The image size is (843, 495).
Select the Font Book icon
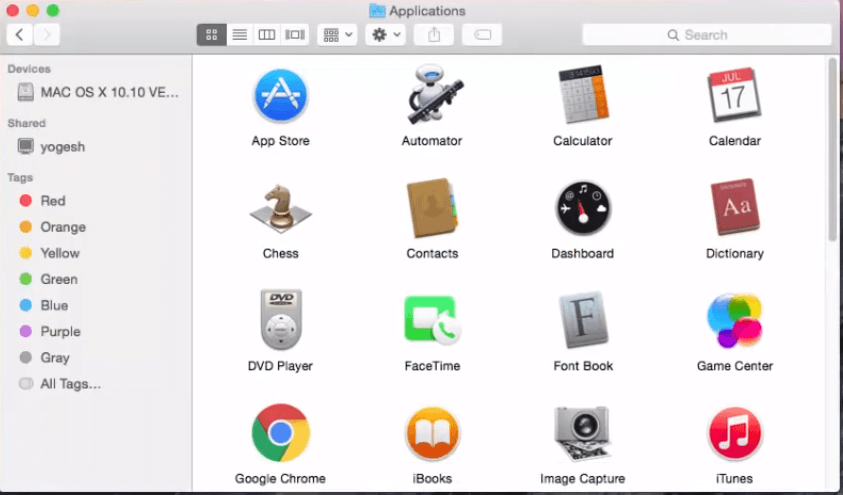click(x=583, y=320)
